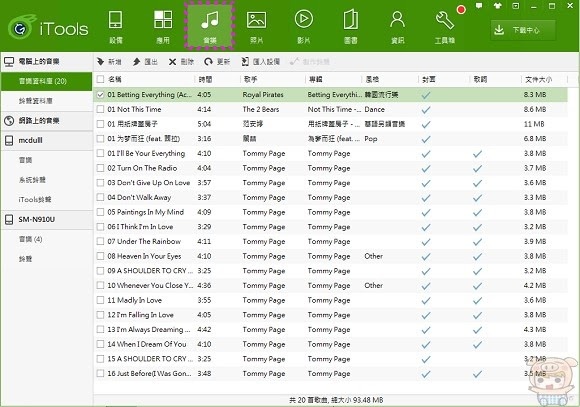Uncheck the 01 Betting Everything song
Screen dimensions: 580x407
coord(100,94)
